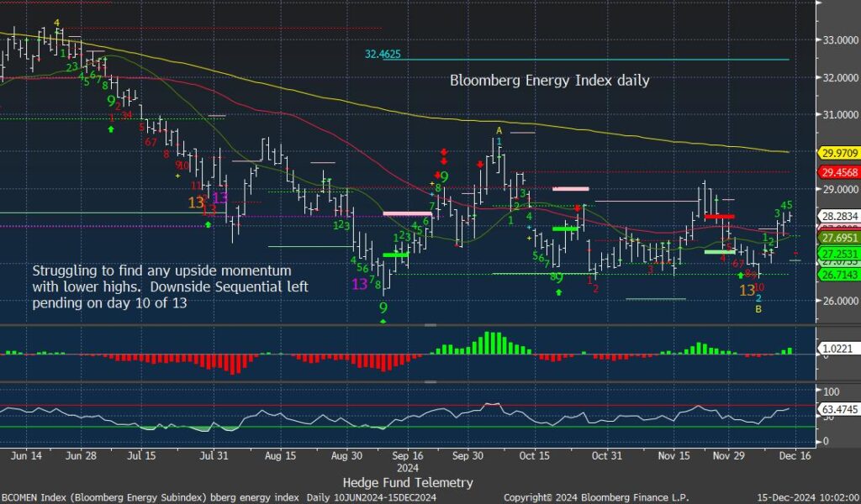Click the yellow 4 count near June high
The image size is (861, 504).
(x=56, y=23)
